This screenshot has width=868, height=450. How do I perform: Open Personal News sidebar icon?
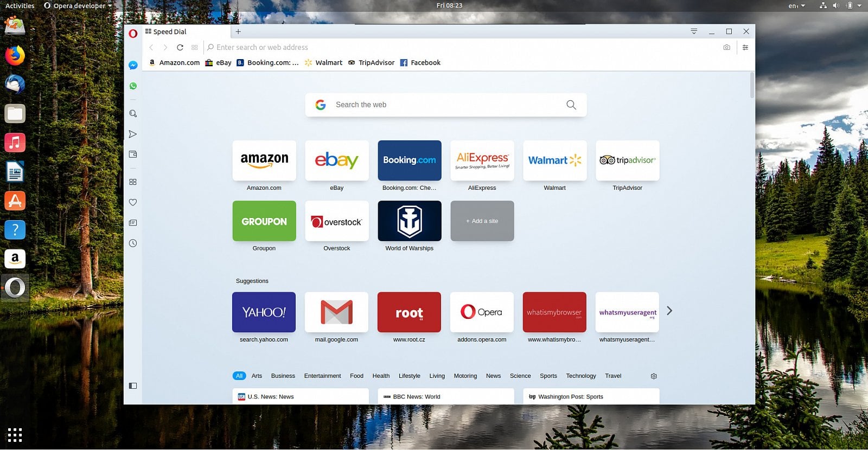(x=133, y=223)
